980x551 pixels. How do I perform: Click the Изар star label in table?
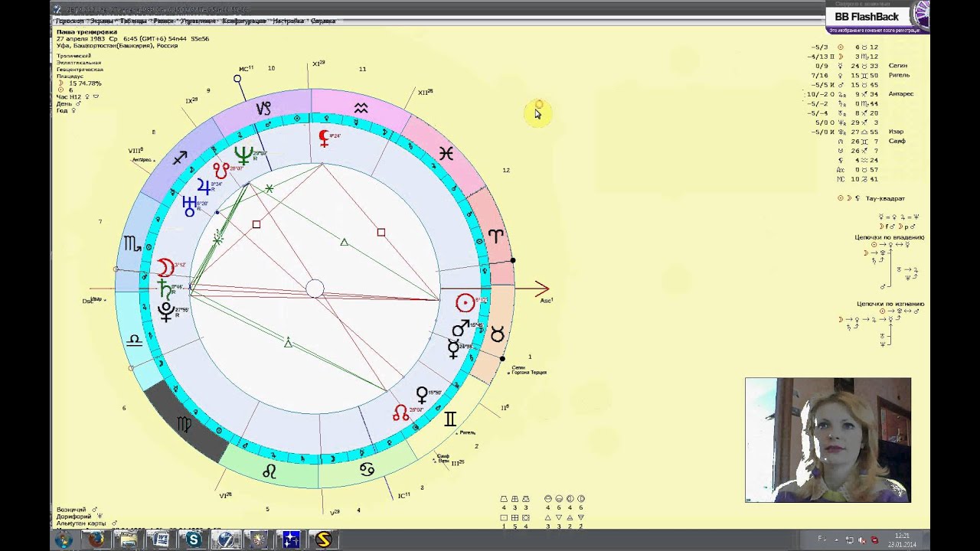[x=896, y=132]
